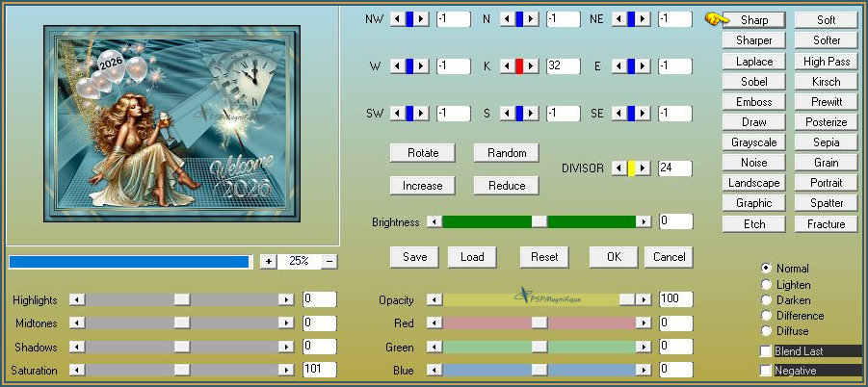Click Red slider right arrow
The width and height of the screenshot is (868, 387).
pyautogui.click(x=644, y=322)
